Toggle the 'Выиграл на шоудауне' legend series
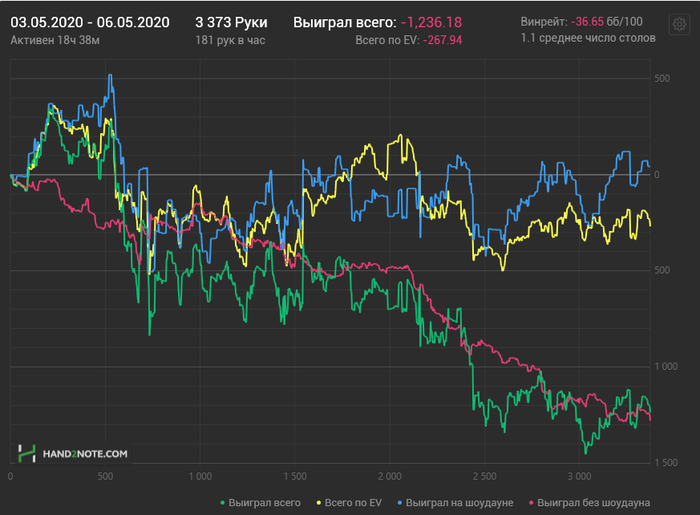Image resolution: width=700 pixels, height=515 pixels. [x=455, y=503]
